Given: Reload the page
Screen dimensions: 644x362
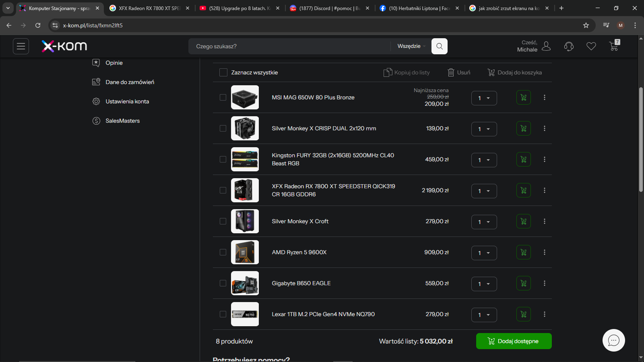Looking at the screenshot, I should [38, 25].
